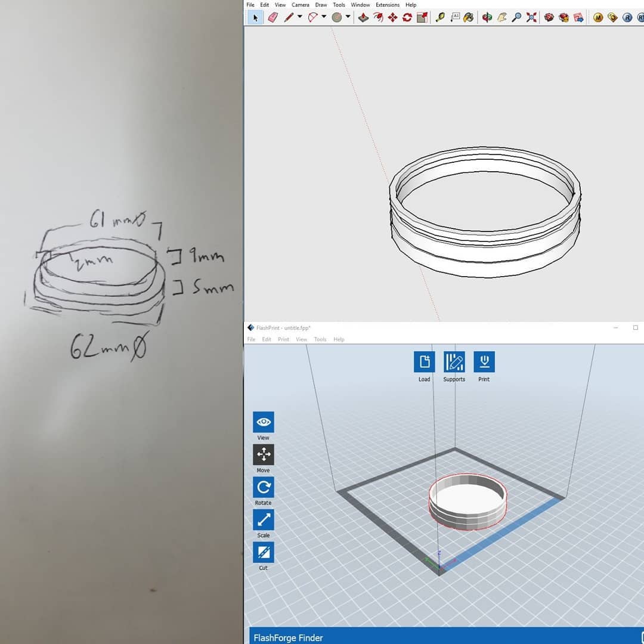
Task: Click the Print button in FlashPrint
Action: coord(484,362)
